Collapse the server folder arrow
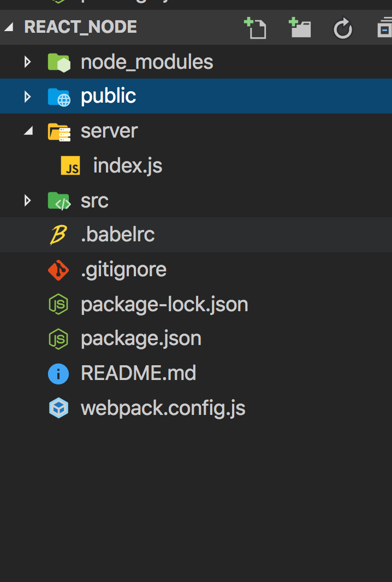This screenshot has height=582, width=392. coord(27,132)
